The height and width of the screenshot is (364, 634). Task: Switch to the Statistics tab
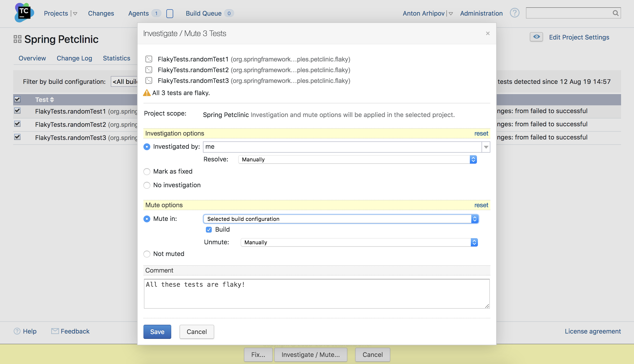pos(117,58)
